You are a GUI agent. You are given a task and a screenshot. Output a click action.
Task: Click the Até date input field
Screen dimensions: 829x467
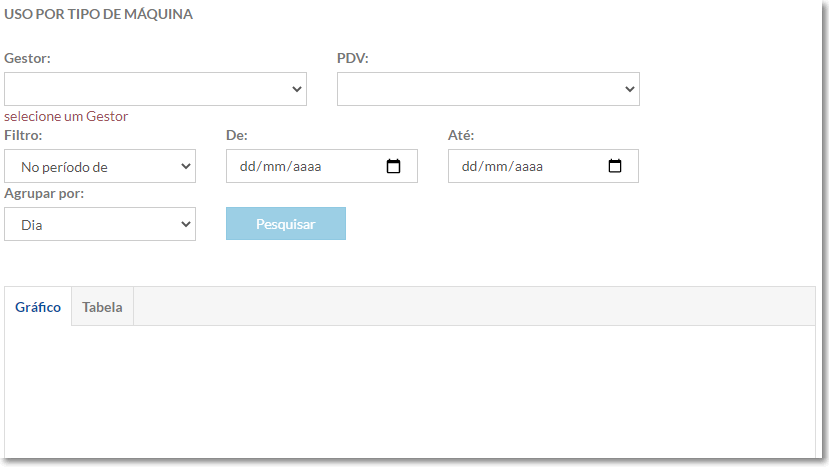[x=544, y=166]
